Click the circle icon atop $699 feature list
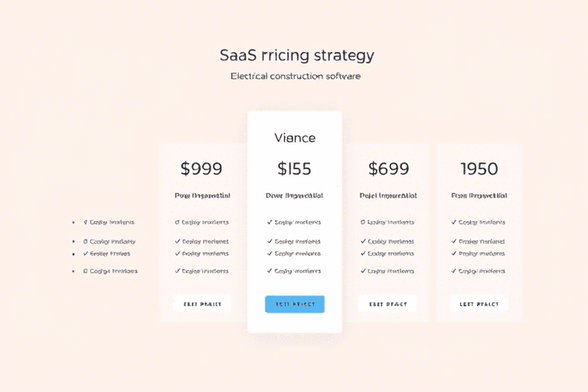The height and width of the screenshot is (392, 588). click(362, 222)
